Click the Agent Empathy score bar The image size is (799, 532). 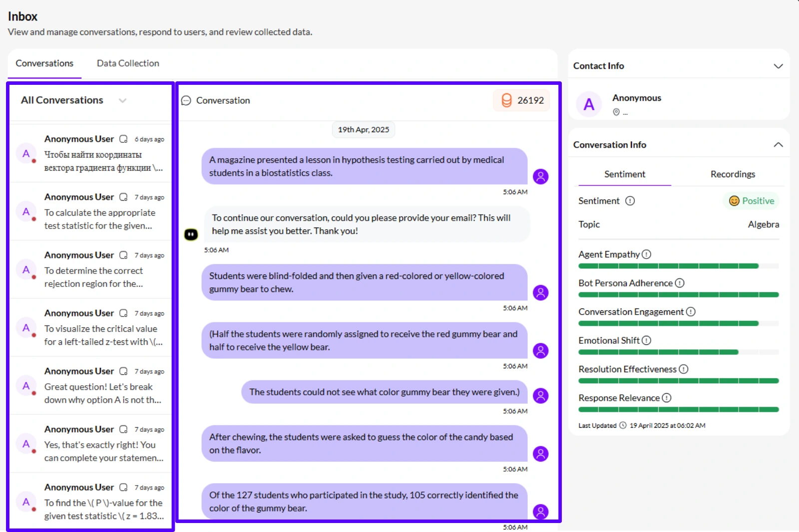(679, 266)
